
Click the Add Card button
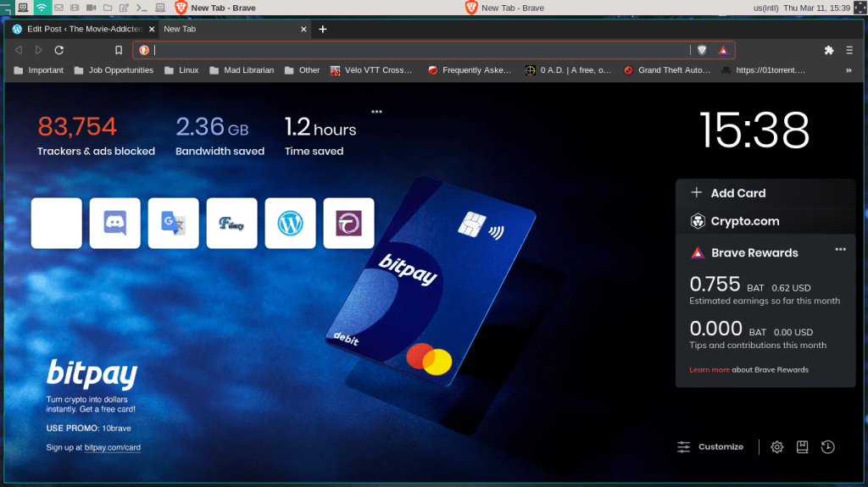[x=728, y=193]
